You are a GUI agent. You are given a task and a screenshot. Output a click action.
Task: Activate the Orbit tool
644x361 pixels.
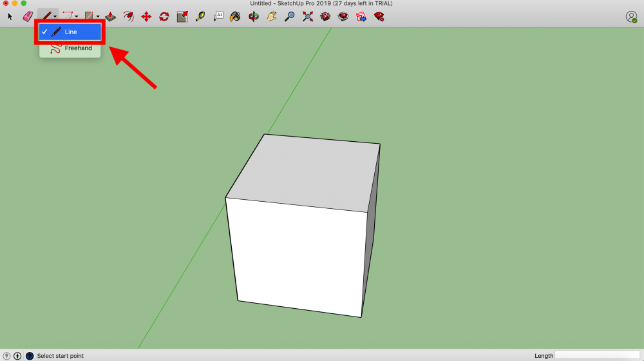tap(253, 17)
